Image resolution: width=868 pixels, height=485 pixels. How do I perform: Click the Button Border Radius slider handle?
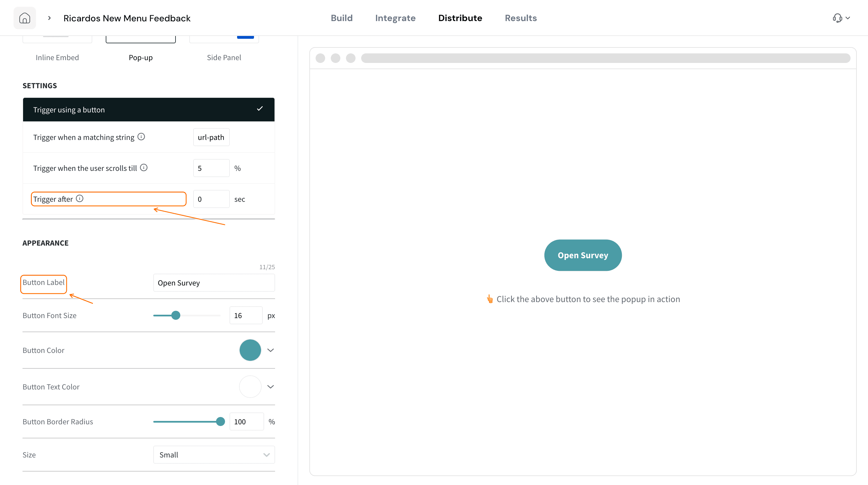(x=220, y=421)
